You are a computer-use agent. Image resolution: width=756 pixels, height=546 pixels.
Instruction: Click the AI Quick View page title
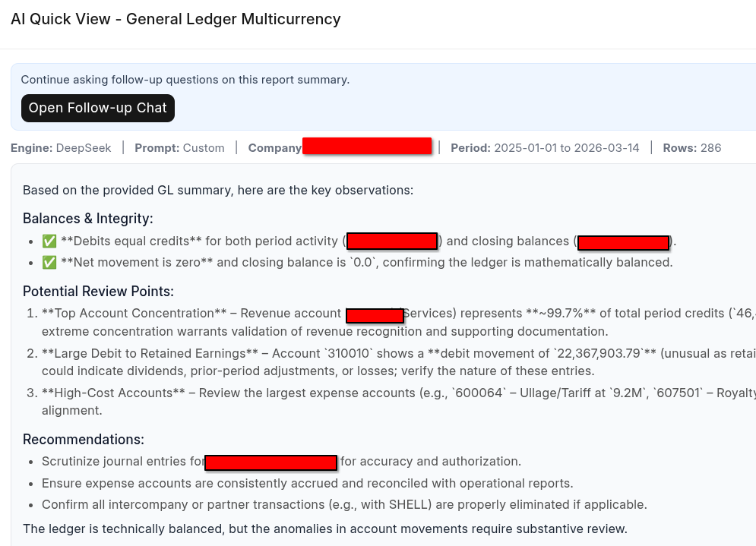[176, 19]
